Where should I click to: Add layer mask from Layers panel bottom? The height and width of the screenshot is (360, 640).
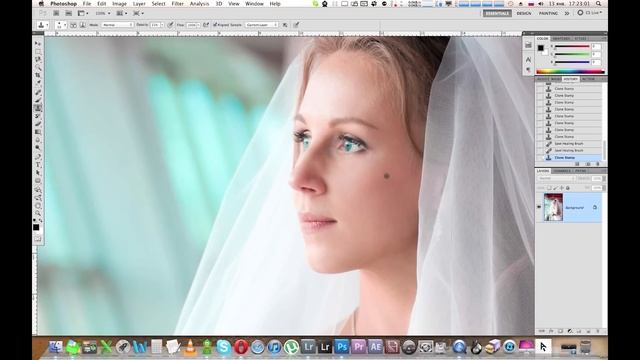pos(560,331)
